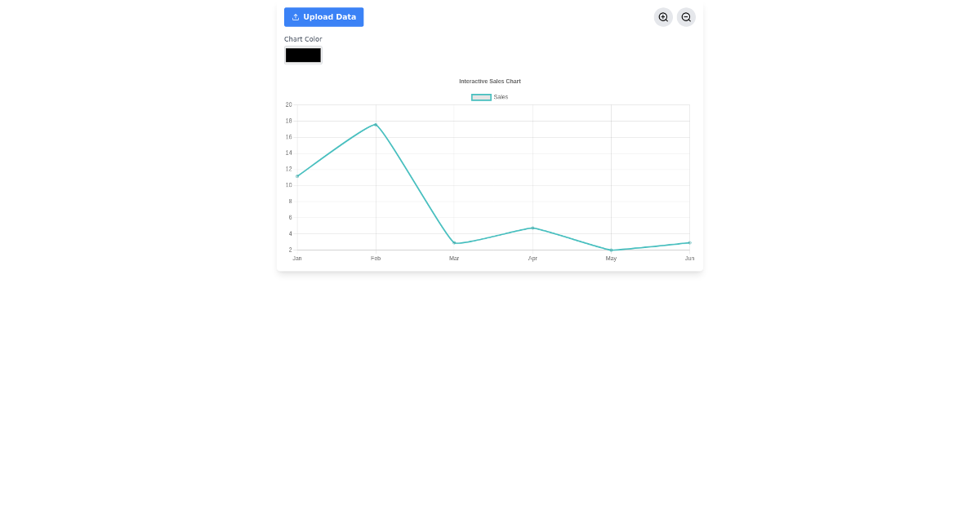Click the January starting data point
980x514 pixels.
(x=297, y=175)
